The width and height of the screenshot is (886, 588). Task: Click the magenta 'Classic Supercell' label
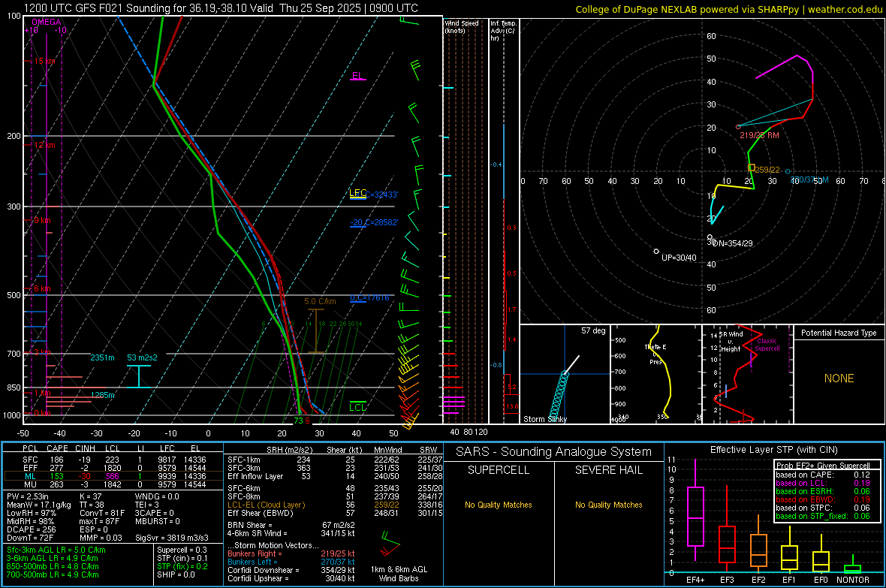767,345
